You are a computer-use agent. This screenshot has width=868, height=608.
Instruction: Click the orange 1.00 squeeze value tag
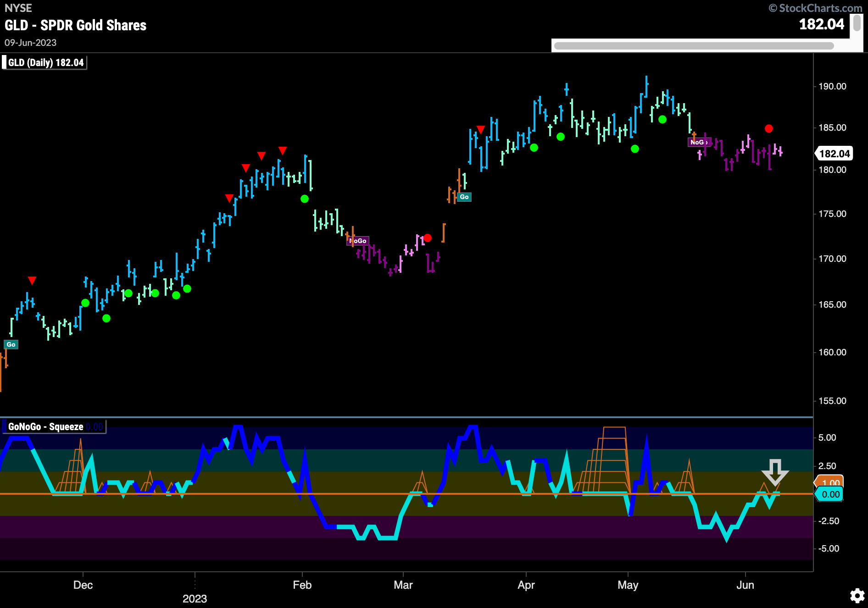coord(829,482)
